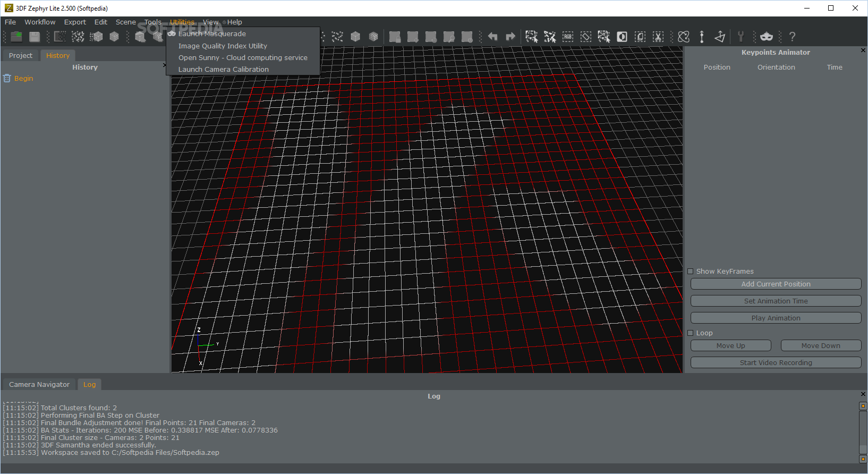This screenshot has width=868, height=474.
Task: Click the textured mesh cube icon
Action: 114,37
